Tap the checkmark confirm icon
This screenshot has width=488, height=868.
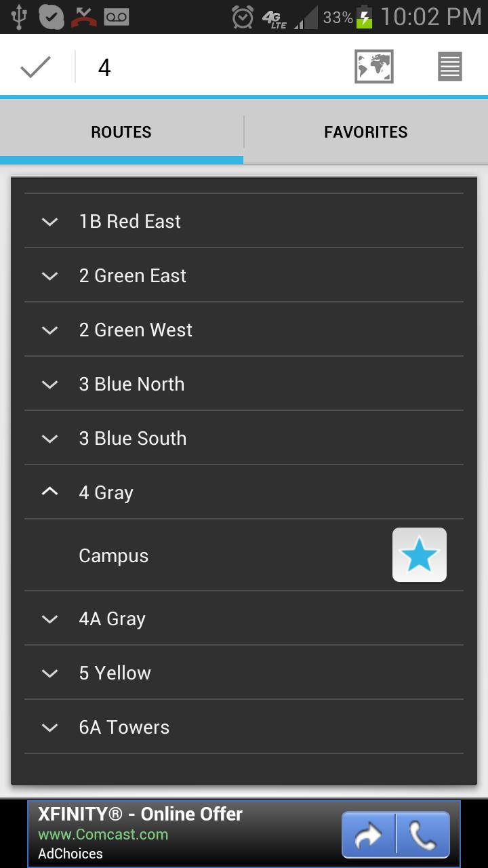(x=35, y=67)
